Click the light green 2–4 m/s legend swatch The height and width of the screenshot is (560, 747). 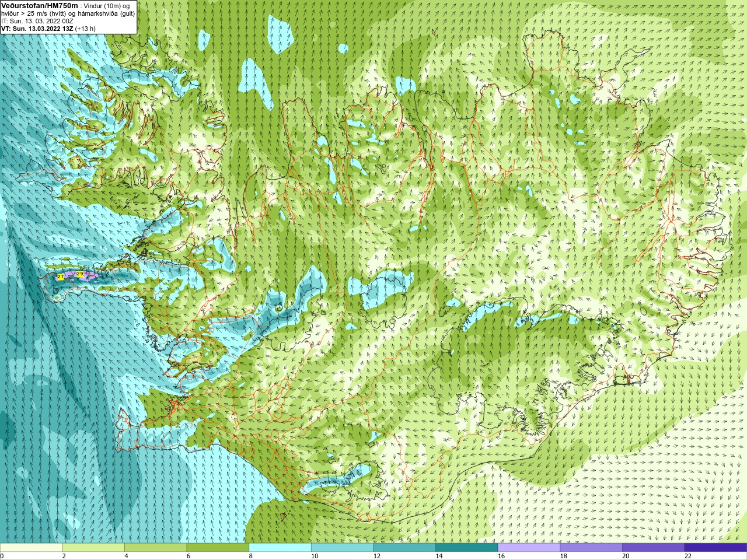(93, 548)
